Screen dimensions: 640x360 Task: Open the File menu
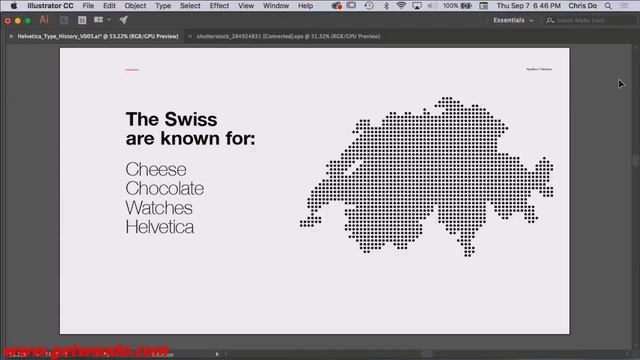(88, 6)
